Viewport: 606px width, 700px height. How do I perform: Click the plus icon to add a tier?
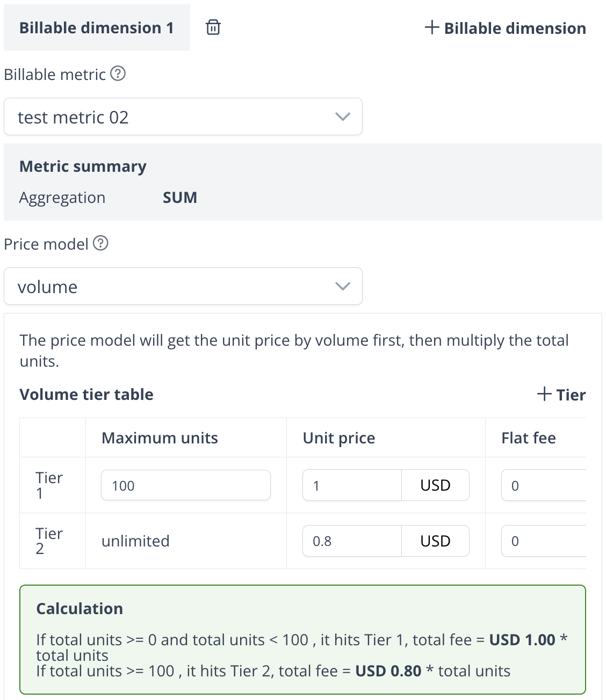[544, 394]
